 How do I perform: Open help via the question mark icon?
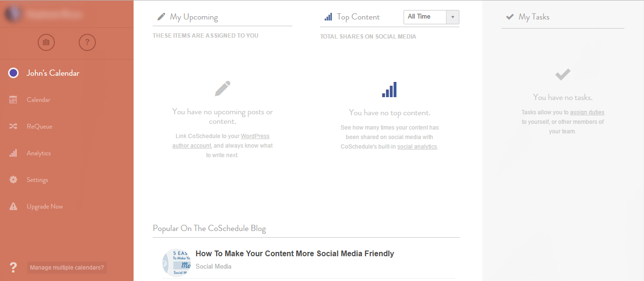(87, 42)
